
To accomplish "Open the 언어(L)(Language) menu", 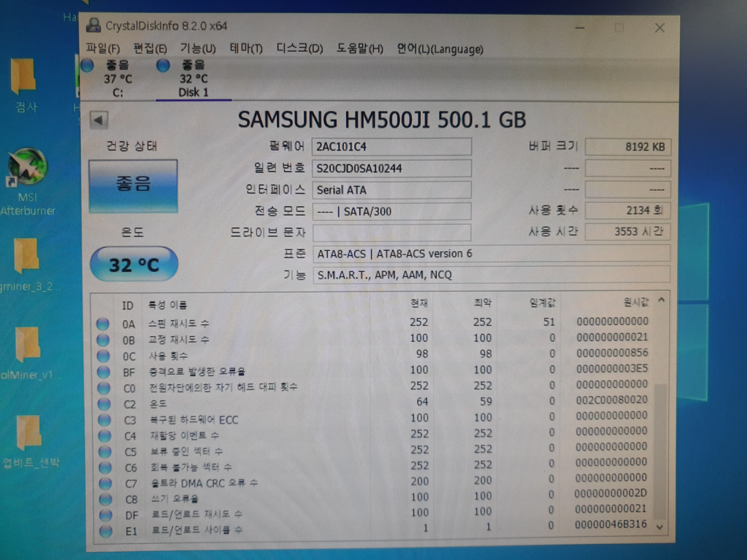I will (x=440, y=49).
